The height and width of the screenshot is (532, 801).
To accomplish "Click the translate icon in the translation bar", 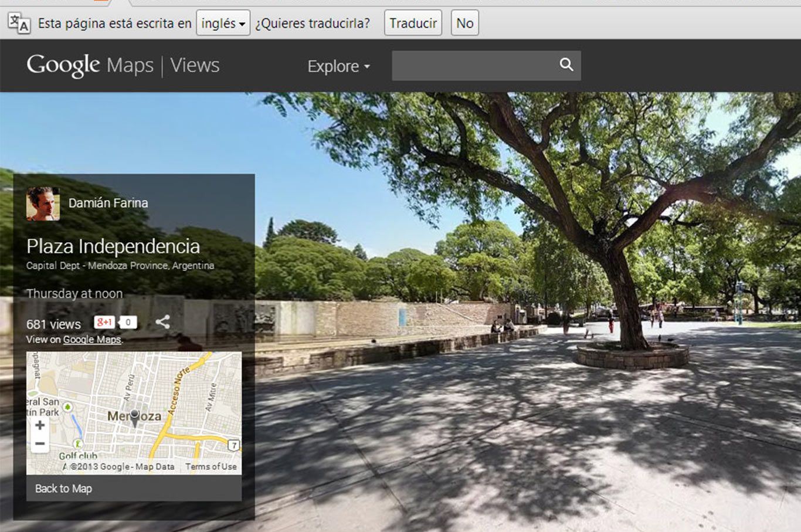I will [19, 23].
